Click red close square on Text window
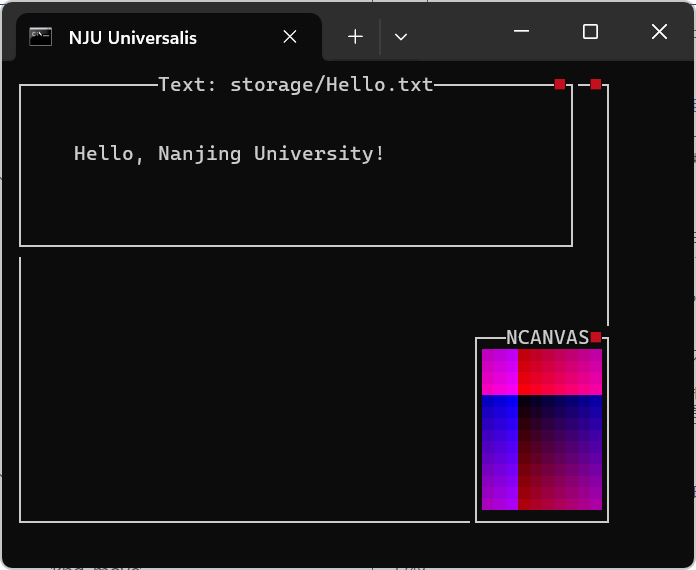 coord(560,84)
